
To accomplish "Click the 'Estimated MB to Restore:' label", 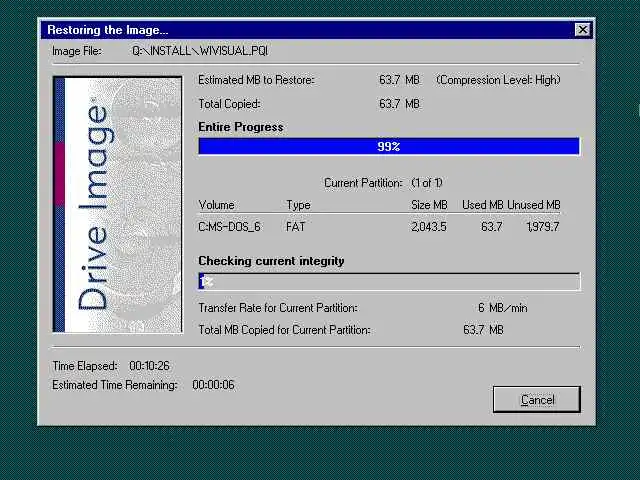I will point(256,80).
